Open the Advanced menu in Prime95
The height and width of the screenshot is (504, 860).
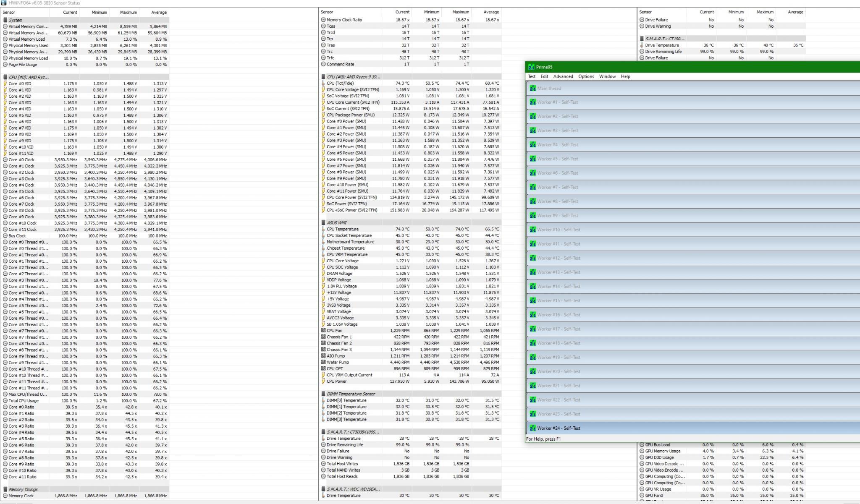(x=563, y=76)
